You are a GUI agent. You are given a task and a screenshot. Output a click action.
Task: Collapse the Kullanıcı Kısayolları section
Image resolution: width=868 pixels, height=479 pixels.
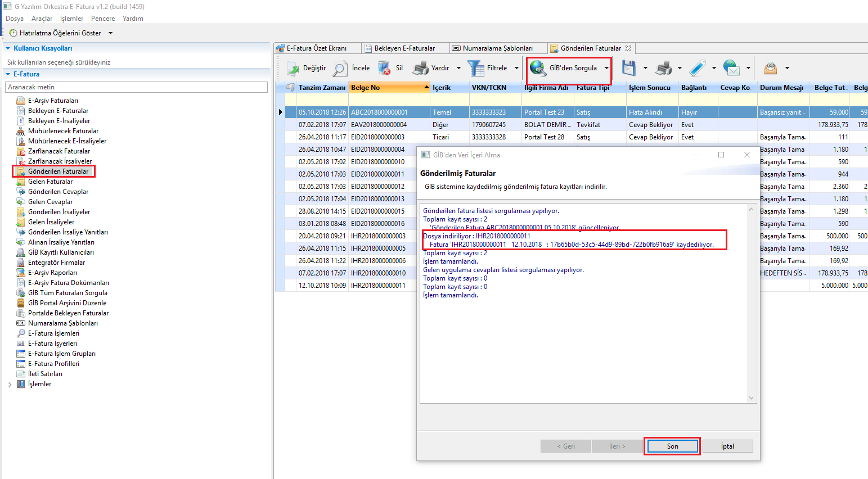point(8,48)
